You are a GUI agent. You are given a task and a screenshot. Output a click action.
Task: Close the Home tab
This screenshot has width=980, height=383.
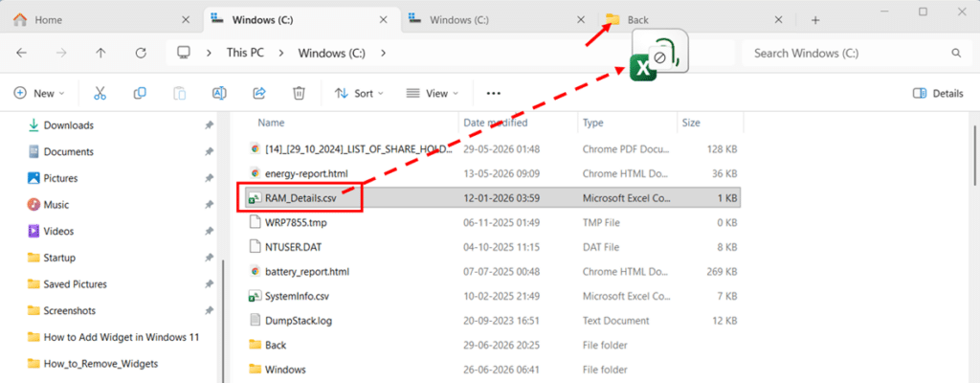[186, 20]
